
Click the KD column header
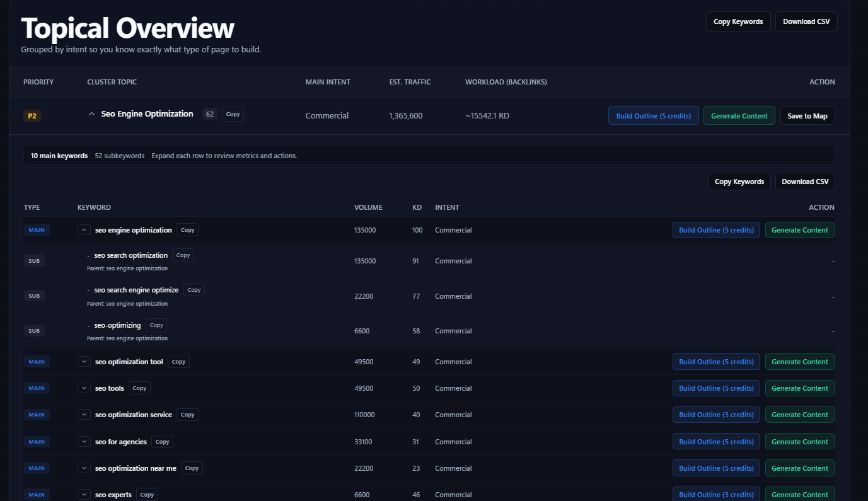coord(417,207)
